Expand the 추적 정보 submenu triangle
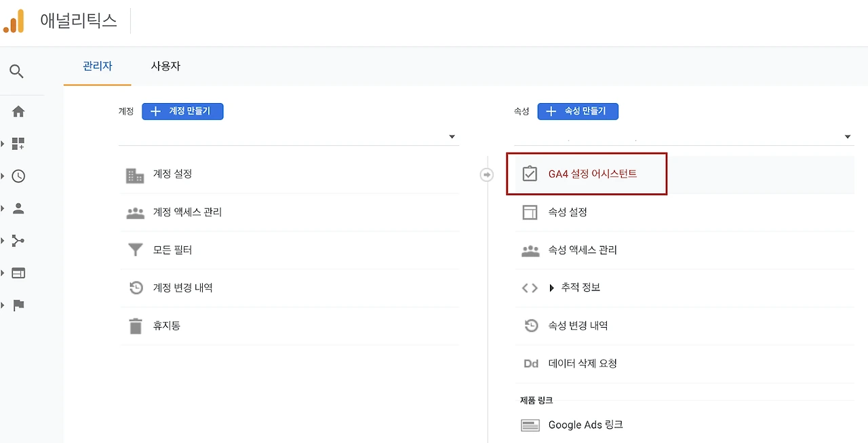 coord(551,288)
